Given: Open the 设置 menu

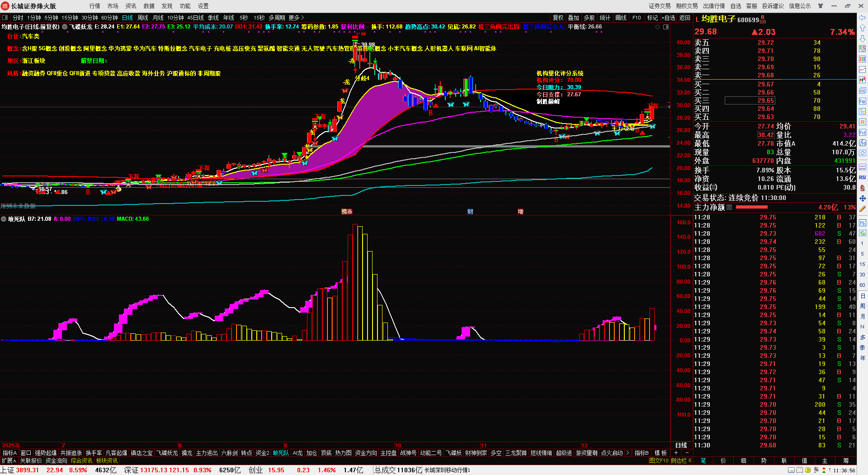Looking at the screenshot, I should coord(203,6).
